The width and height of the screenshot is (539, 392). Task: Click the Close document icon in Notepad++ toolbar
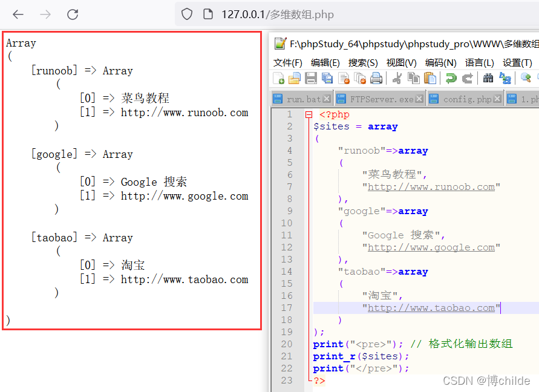point(344,78)
